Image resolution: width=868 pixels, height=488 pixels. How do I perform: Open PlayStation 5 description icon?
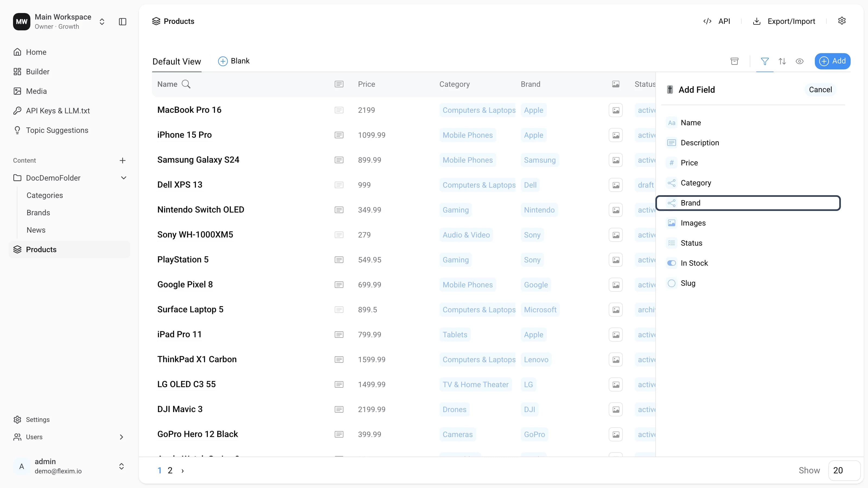click(x=339, y=260)
